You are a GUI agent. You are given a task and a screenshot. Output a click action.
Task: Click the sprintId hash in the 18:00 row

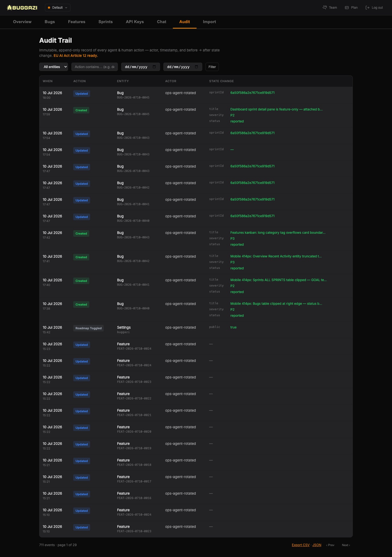(252, 93)
